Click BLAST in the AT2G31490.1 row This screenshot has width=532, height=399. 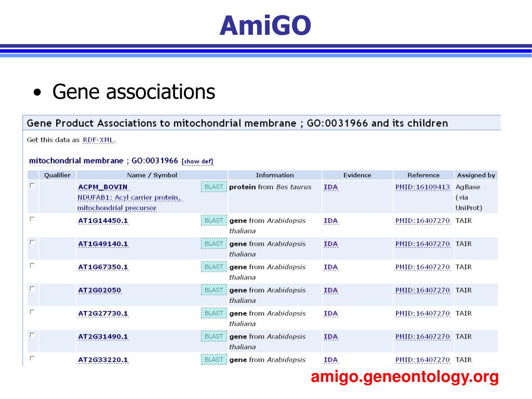[x=214, y=336]
